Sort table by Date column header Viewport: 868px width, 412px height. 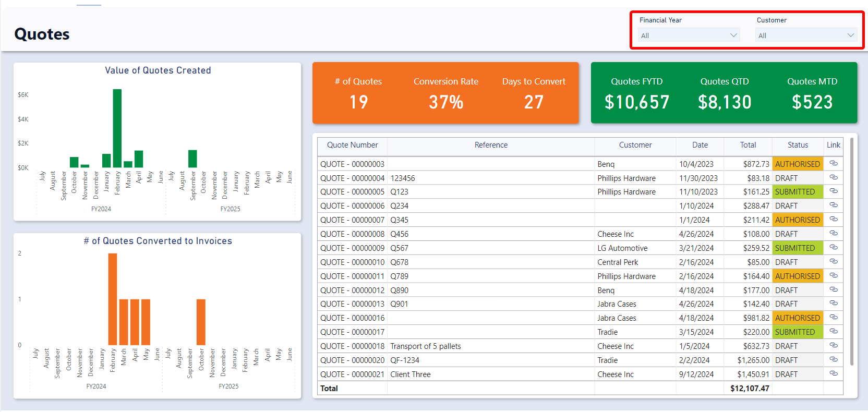click(700, 145)
